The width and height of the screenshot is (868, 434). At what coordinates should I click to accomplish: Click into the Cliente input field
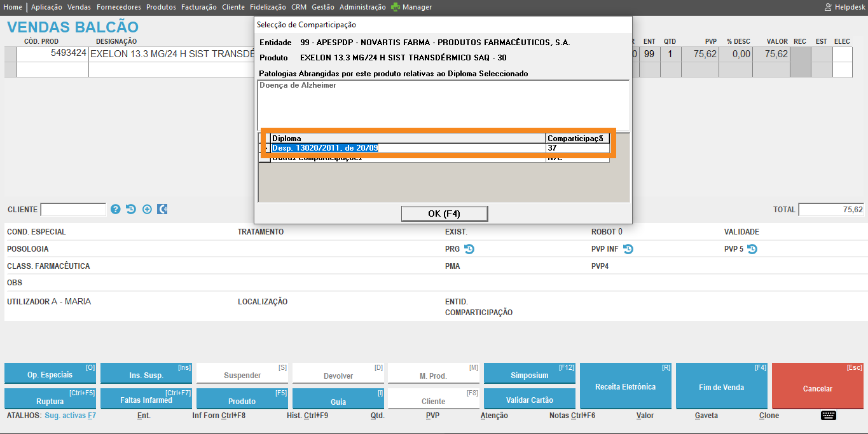click(x=73, y=210)
